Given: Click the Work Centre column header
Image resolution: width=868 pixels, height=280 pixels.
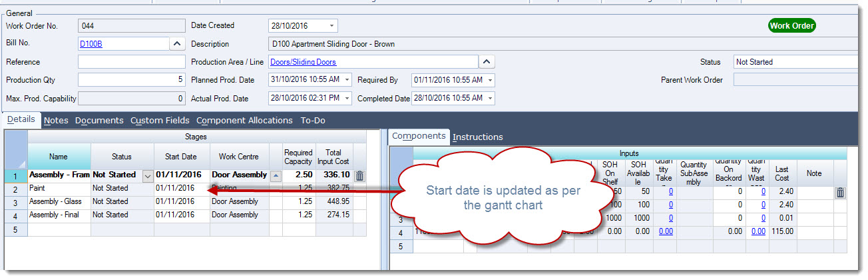Looking at the screenshot, I should [x=239, y=157].
